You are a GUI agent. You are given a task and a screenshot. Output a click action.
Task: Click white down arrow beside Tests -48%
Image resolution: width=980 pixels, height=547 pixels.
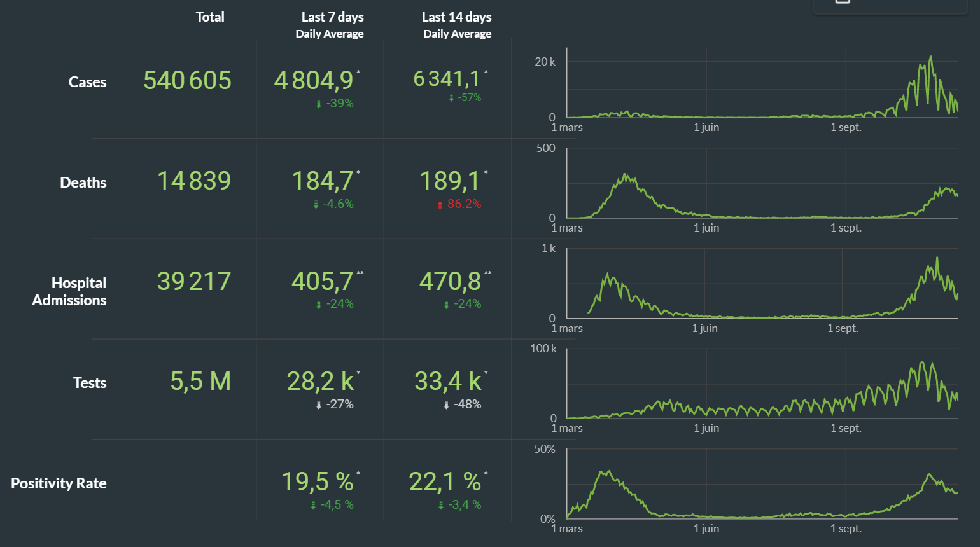[446, 405]
